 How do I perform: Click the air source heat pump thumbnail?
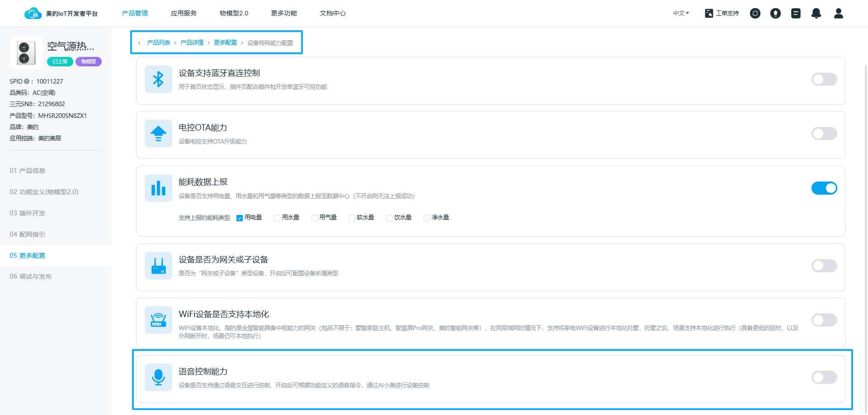tap(26, 53)
